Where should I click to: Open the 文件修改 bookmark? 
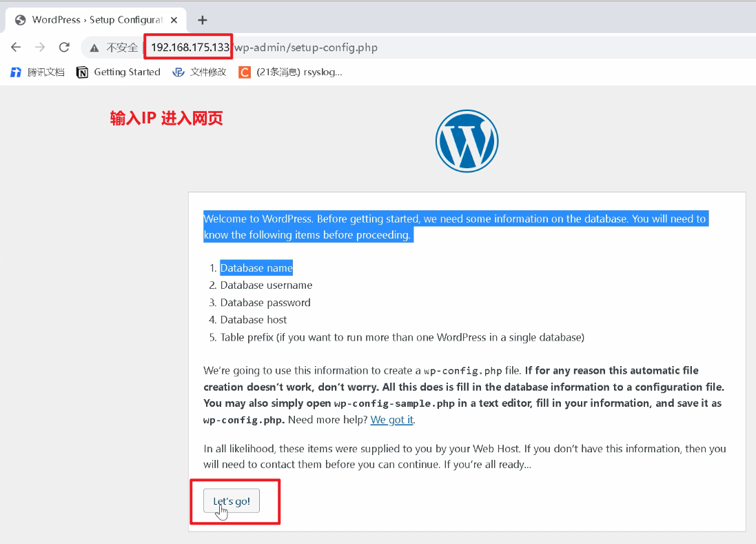click(x=200, y=72)
